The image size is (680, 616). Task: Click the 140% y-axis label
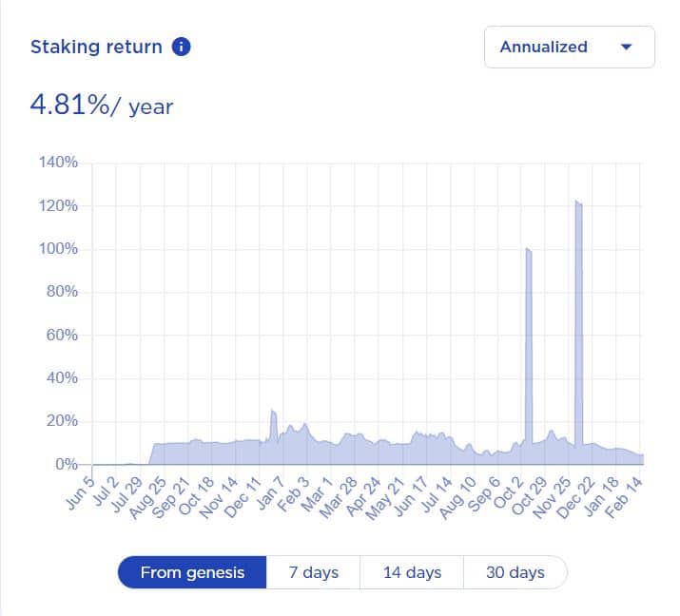(58, 163)
